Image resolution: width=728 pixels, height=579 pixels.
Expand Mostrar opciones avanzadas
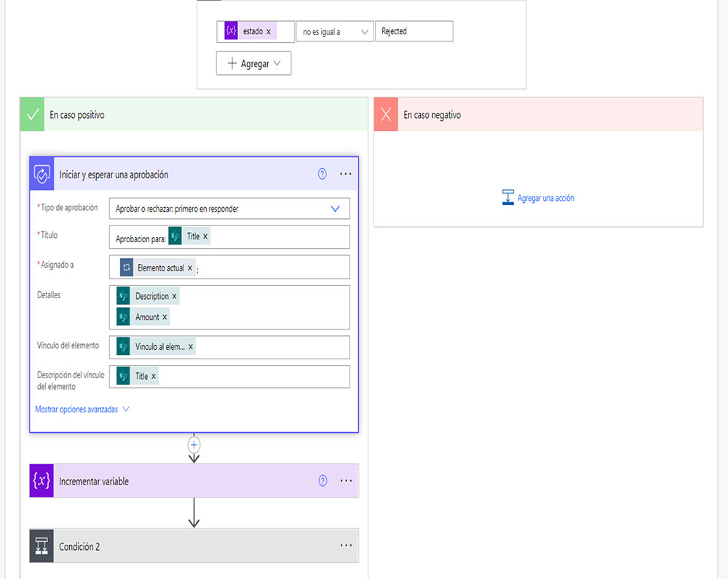pos(82,410)
